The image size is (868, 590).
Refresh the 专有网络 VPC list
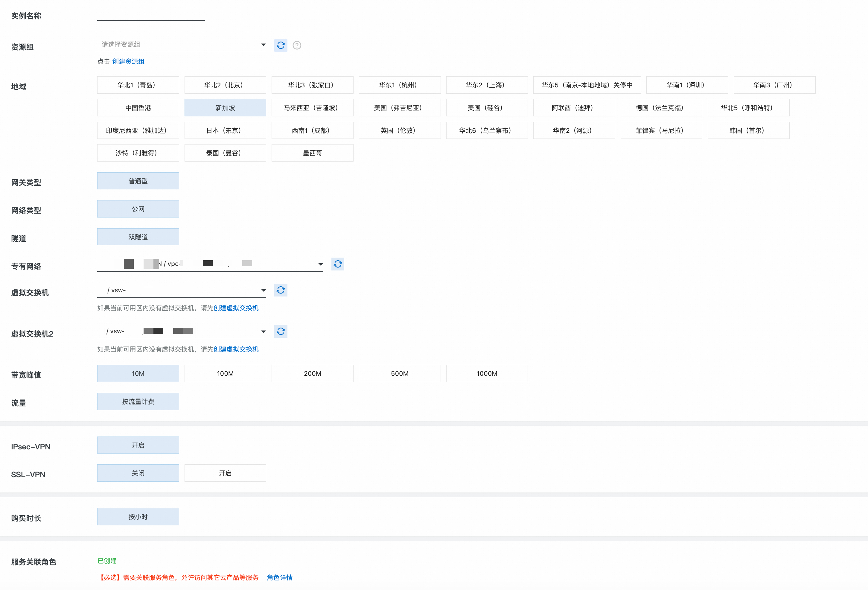[x=338, y=264]
